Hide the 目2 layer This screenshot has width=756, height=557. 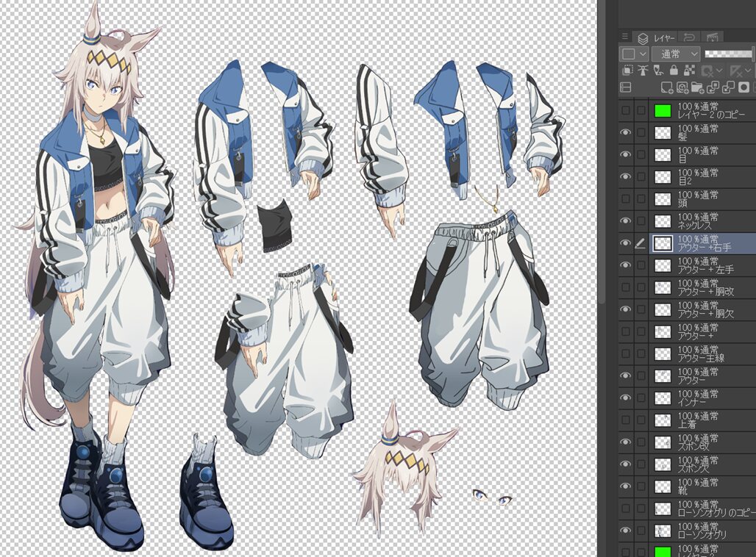coord(625,177)
